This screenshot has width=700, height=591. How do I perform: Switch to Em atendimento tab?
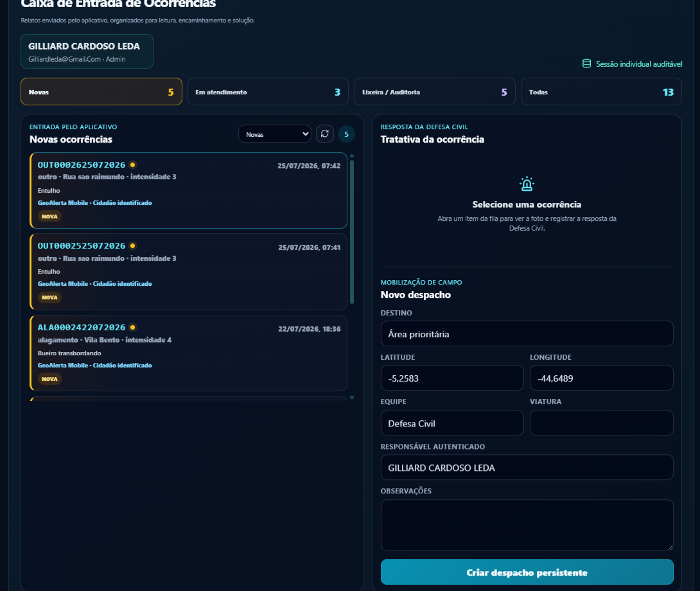[x=268, y=92]
